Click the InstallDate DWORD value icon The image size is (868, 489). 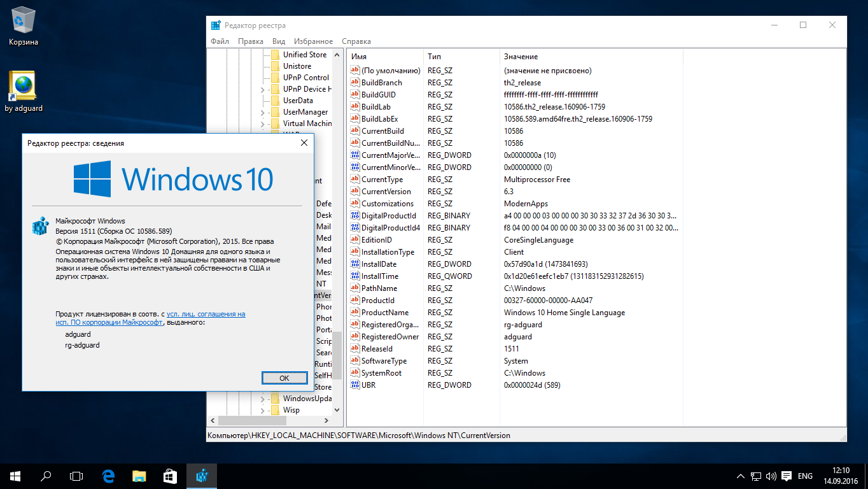tap(355, 264)
